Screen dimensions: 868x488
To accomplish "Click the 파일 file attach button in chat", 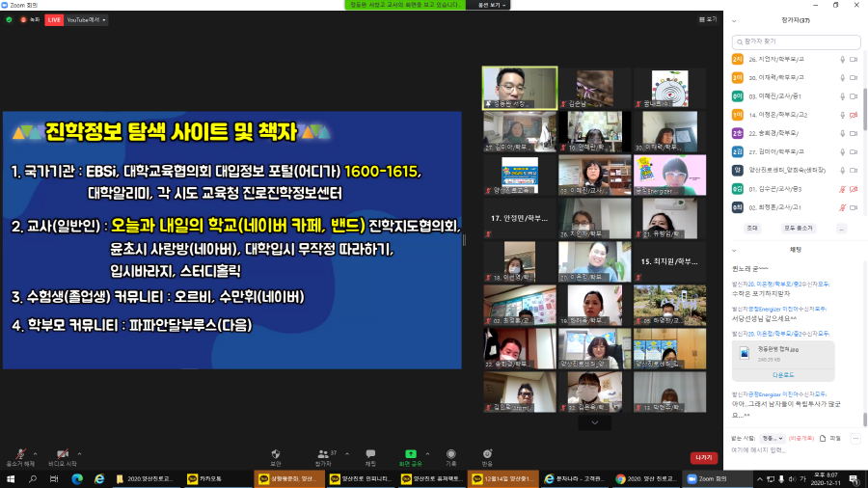I will [830, 438].
